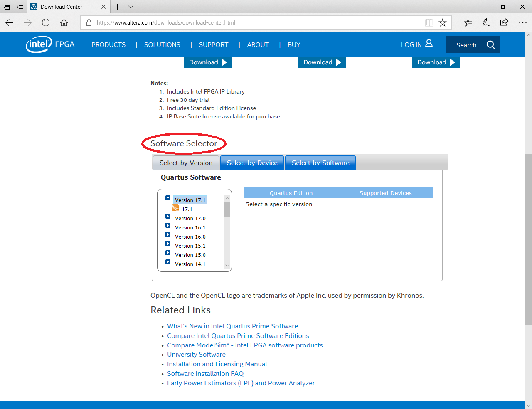Open What's New in Intel Quartus Prime Software
This screenshot has width=532, height=409.
point(232,326)
